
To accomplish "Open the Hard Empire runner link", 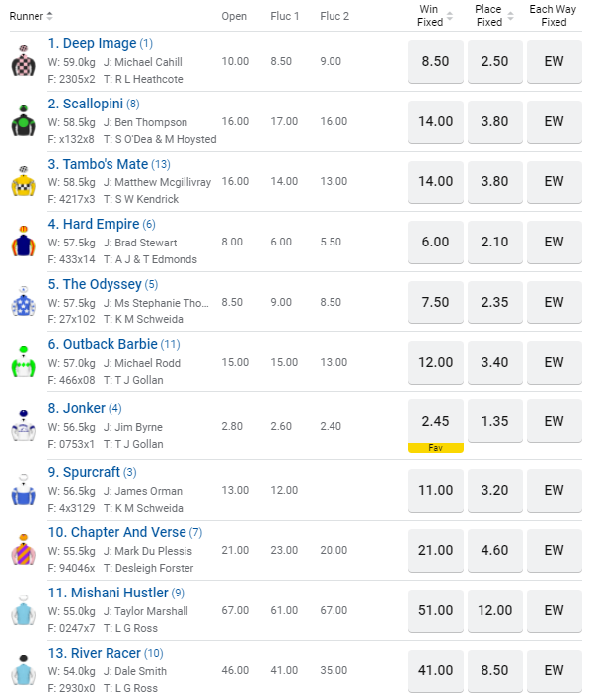I will pyautogui.click(x=94, y=225).
